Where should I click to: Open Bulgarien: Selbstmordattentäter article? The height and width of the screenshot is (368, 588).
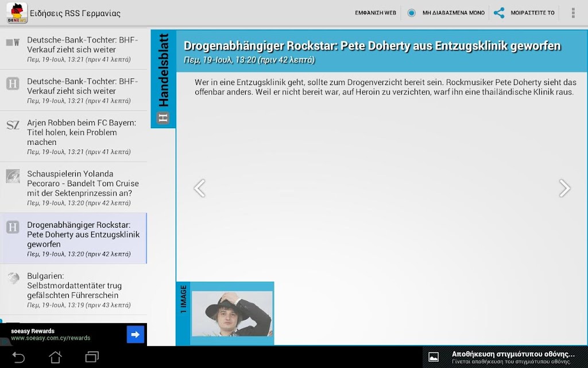click(x=73, y=290)
